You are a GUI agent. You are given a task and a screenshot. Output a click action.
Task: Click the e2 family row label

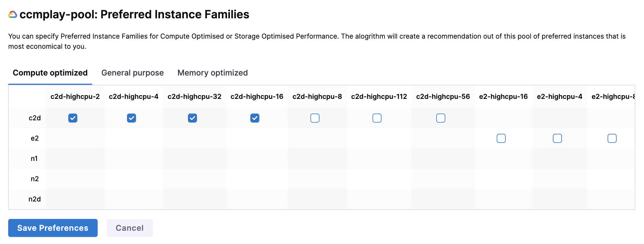point(35,138)
